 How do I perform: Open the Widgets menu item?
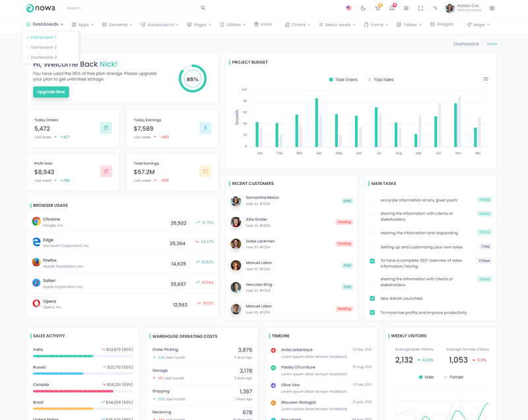pyautogui.click(x=442, y=24)
